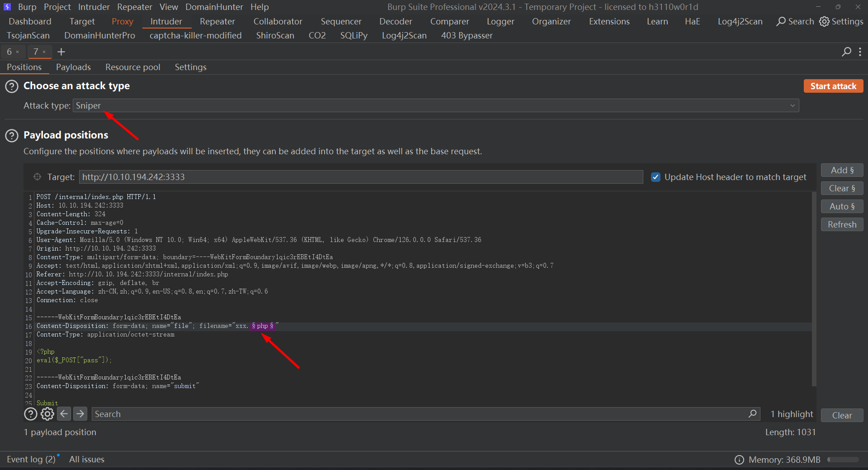Viewport: 868px width, 470px height.
Task: Click the Refresh button
Action: click(x=842, y=224)
